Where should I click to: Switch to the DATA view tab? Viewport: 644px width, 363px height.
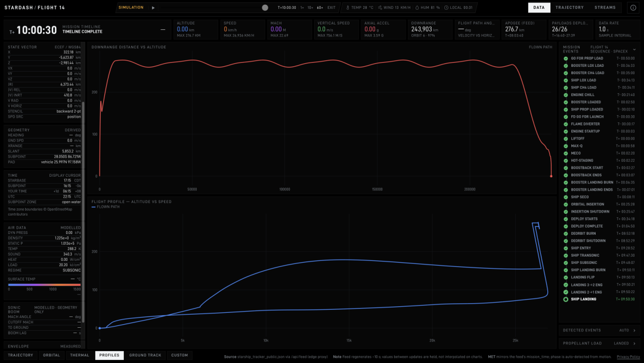[539, 8]
